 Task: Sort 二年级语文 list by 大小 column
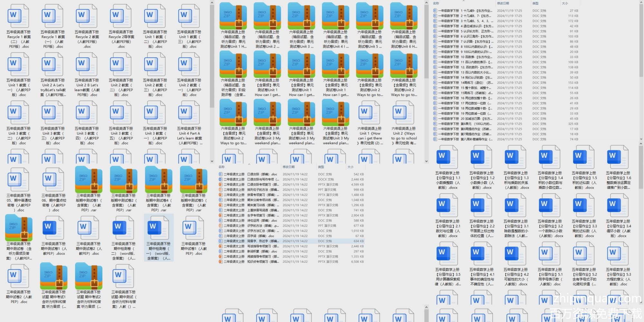click(x=350, y=167)
